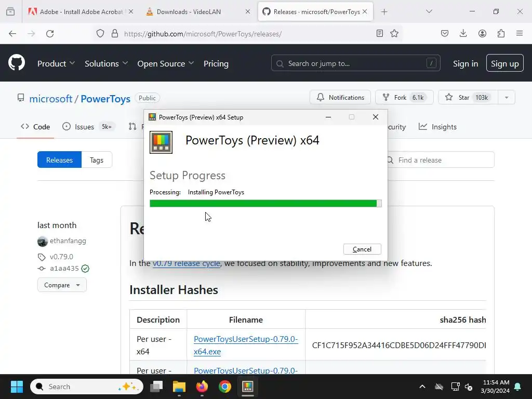Click the taskbar clock and date
The image size is (532, 399).
coord(495,387)
